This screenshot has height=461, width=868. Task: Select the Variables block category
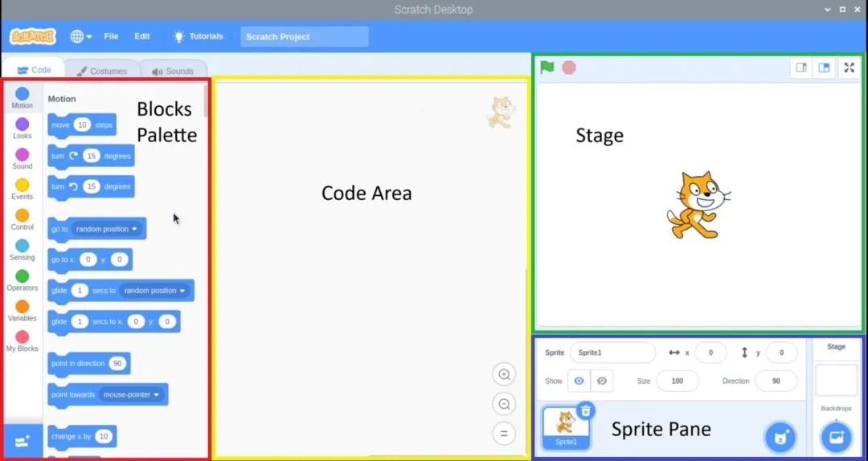(23, 311)
